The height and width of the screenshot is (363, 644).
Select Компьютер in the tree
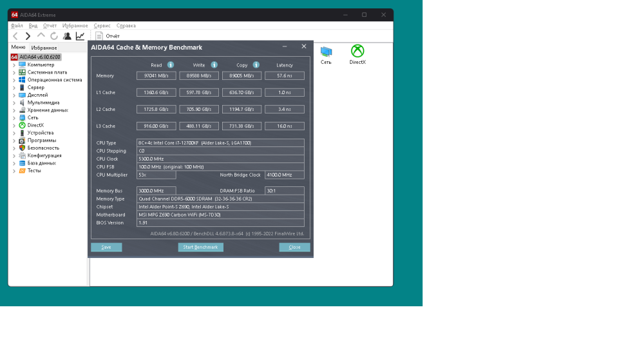coord(41,64)
